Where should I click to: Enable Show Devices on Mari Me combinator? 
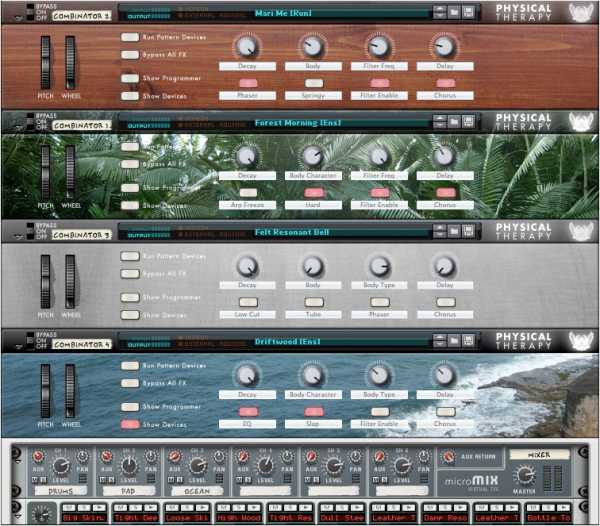[x=130, y=96]
